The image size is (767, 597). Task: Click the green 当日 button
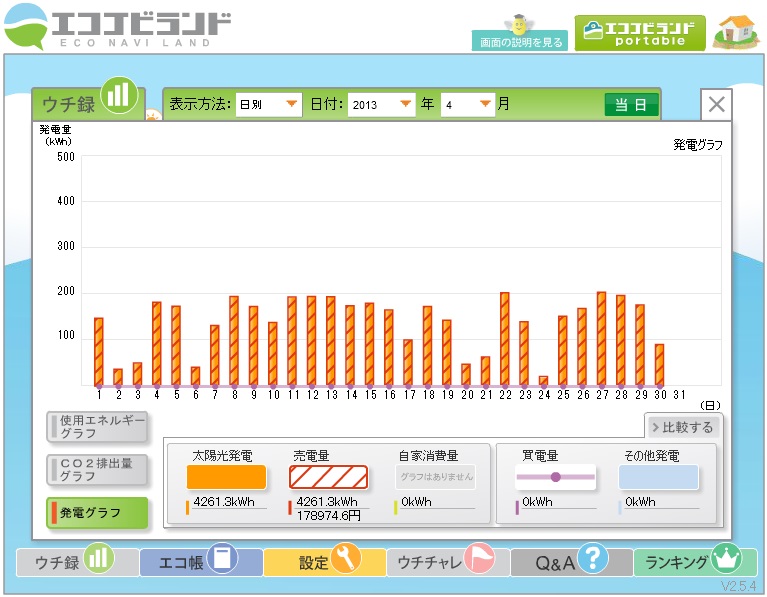click(631, 105)
